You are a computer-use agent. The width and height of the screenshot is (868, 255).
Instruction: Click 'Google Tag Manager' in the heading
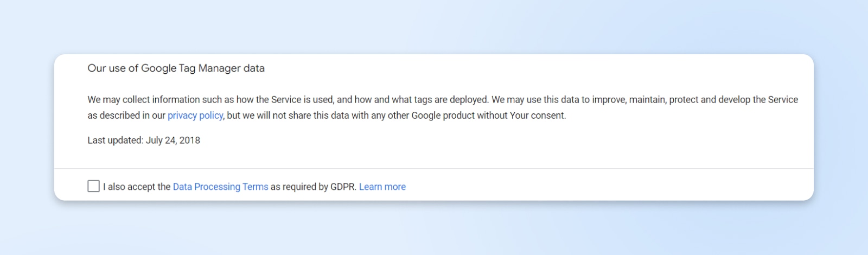(191, 68)
